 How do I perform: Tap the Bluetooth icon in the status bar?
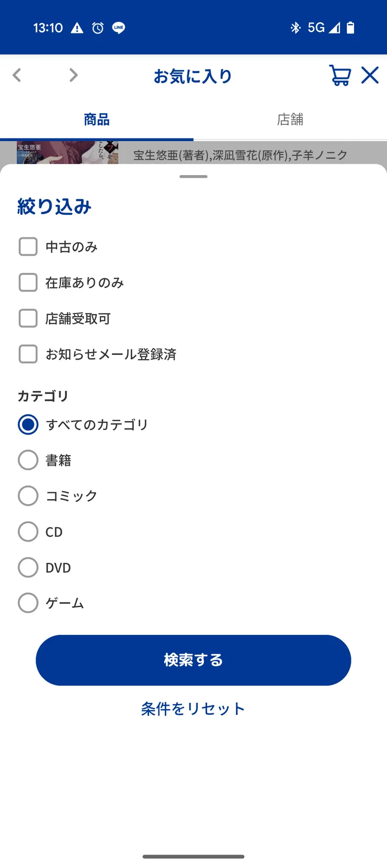pos(296,28)
